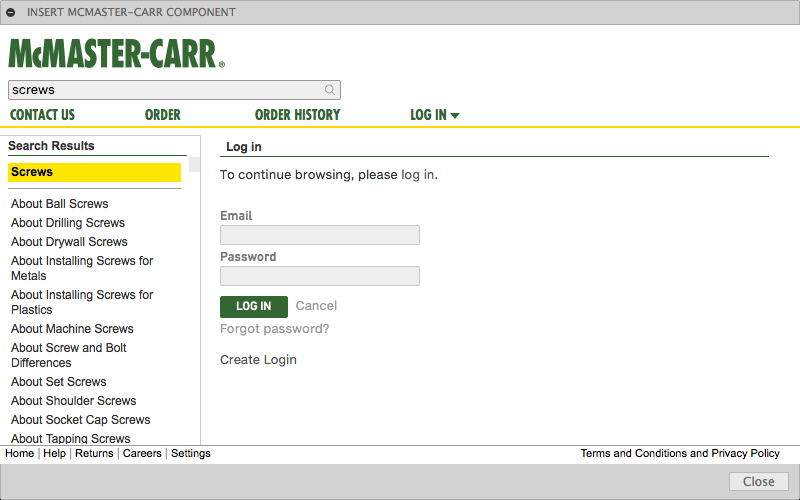Click the Close button
The image size is (800, 500).
[759, 481]
